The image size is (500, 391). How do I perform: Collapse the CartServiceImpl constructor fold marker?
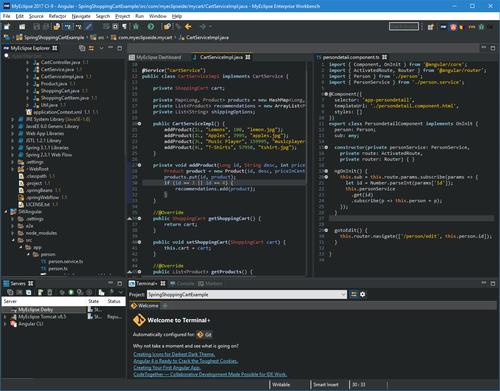[x=139, y=124]
